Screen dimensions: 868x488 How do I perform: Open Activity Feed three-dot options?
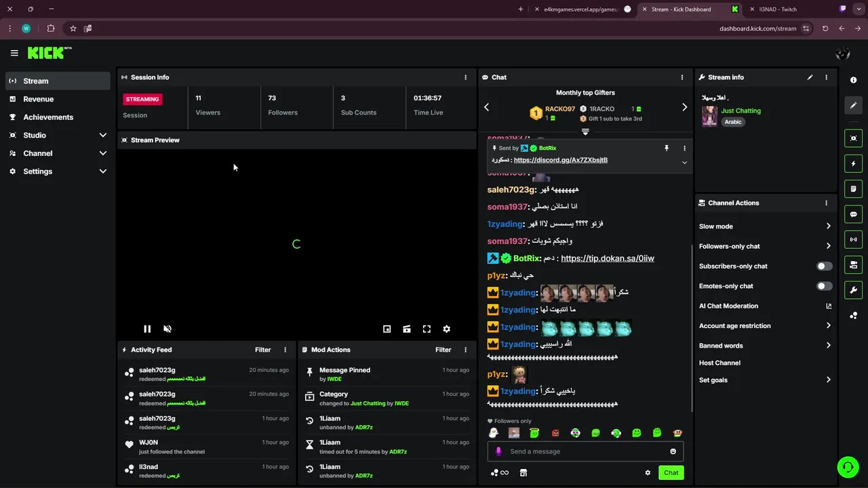[285, 350]
